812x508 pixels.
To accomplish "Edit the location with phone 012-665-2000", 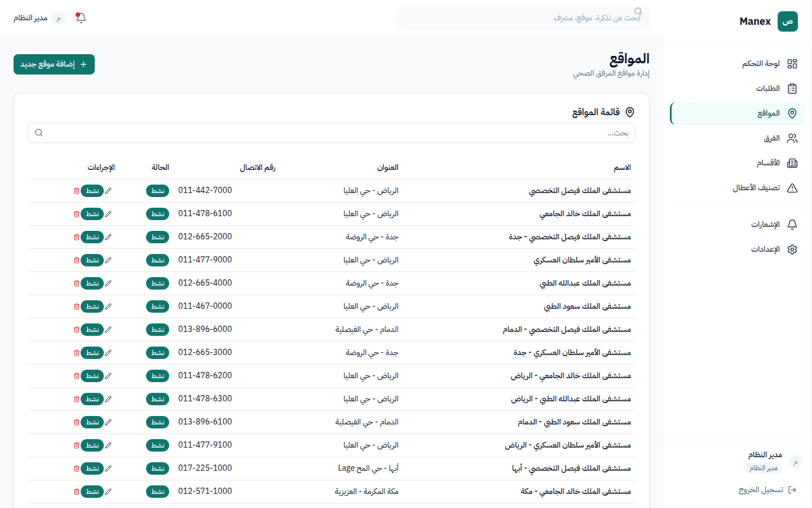I will click(108, 237).
